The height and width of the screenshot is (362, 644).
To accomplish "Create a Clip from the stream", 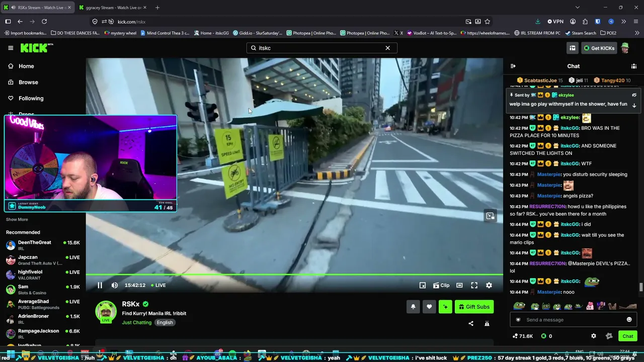I will point(441,285).
